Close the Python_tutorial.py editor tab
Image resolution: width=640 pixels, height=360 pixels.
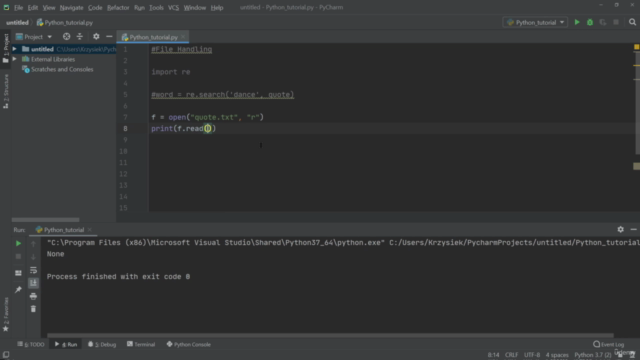point(183,37)
